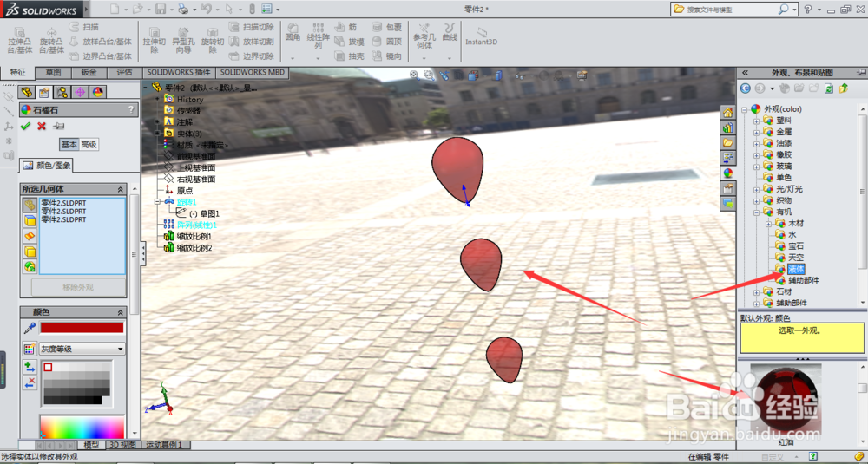Expand the 金属 folder in appearances tree
Image resolution: width=868 pixels, height=464 pixels.
[756, 132]
